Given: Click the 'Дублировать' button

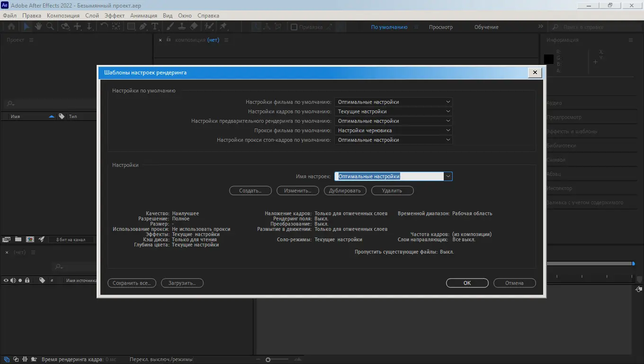Looking at the screenshot, I should coord(345,191).
